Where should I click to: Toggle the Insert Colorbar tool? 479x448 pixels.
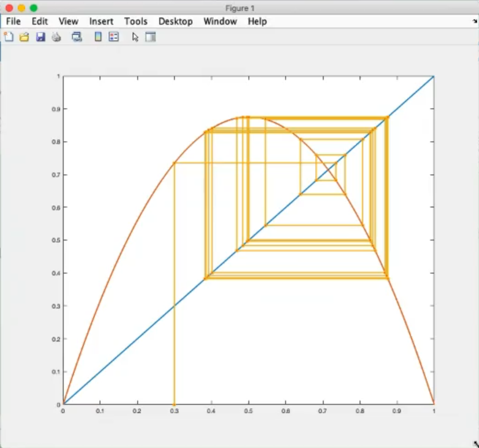pos(98,37)
